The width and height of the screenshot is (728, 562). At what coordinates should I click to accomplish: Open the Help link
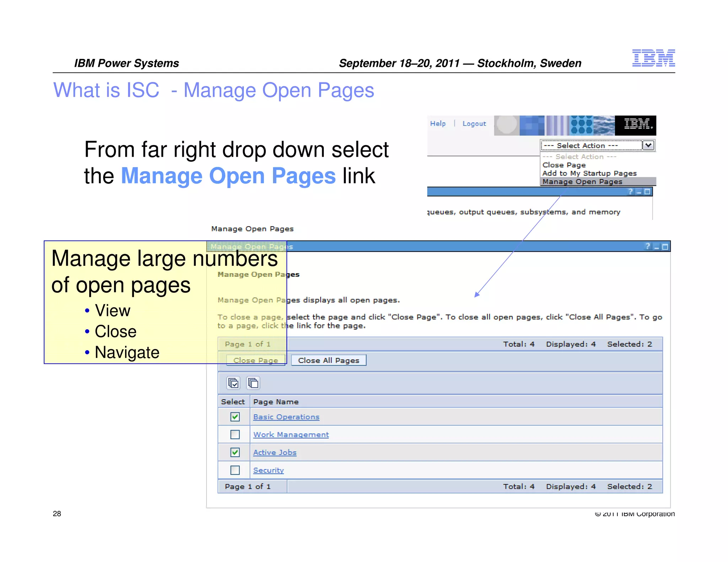tap(438, 124)
